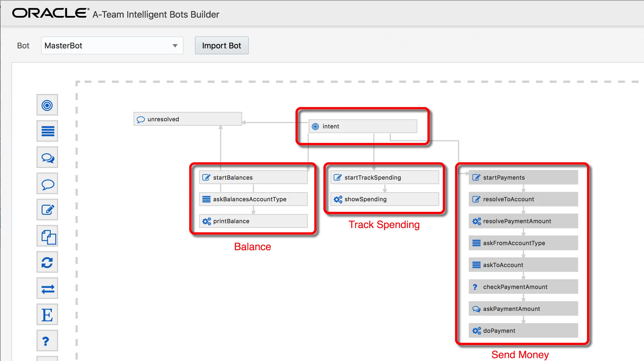The width and height of the screenshot is (644, 361).
Task: Select the unresolved state node
Action: [x=188, y=119]
